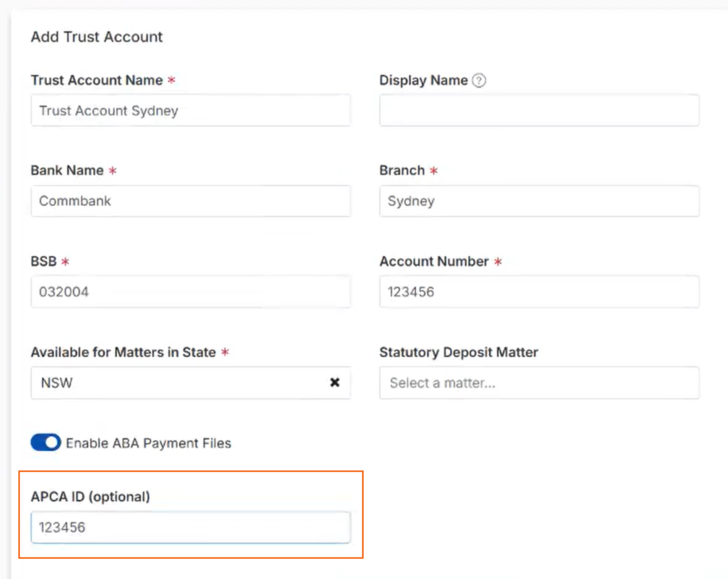Click the BSB label
Viewport: 728px width, 579px height.
click(44, 261)
